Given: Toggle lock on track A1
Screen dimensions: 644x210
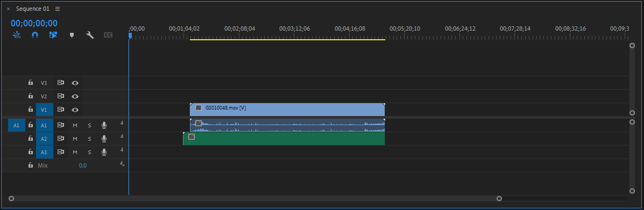Looking at the screenshot, I should (30, 125).
